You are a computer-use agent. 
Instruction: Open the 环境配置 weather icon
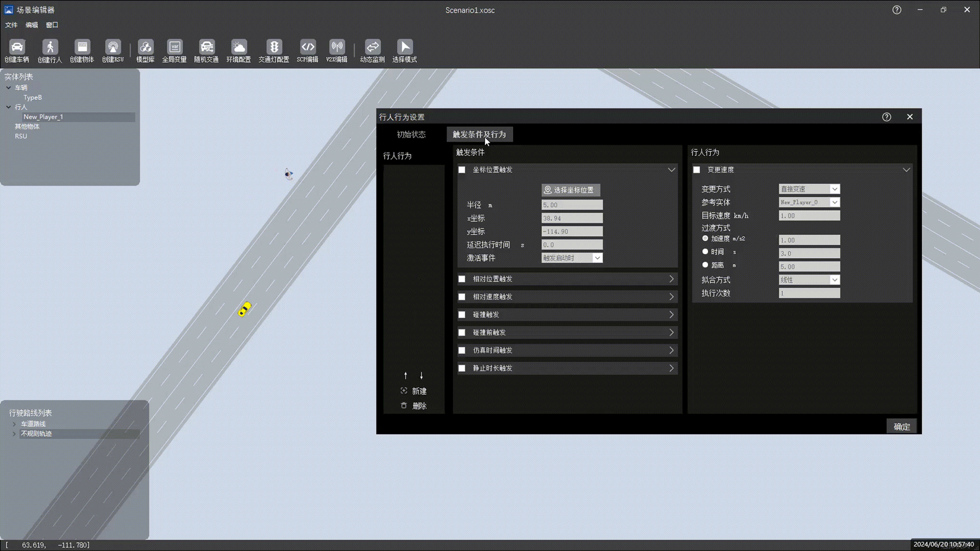238,47
